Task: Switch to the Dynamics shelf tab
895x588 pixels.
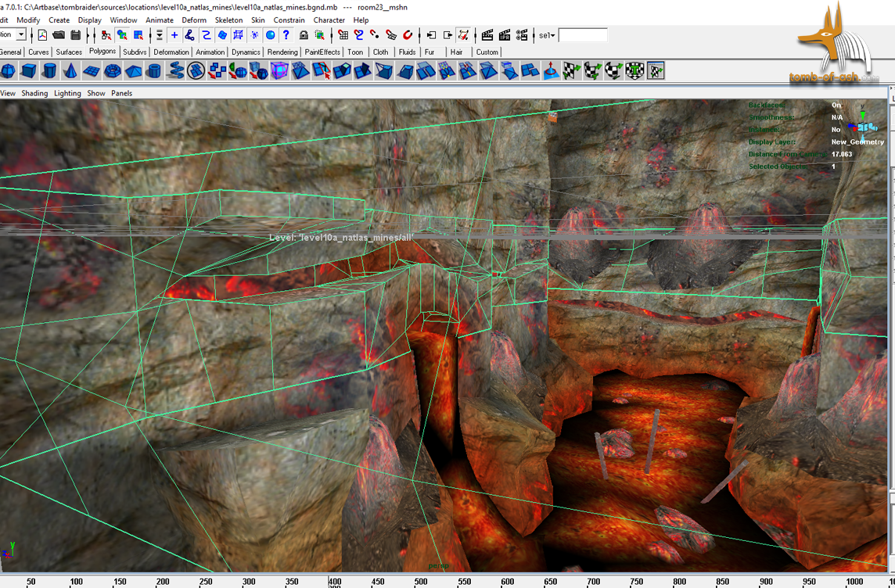Action: coord(246,52)
